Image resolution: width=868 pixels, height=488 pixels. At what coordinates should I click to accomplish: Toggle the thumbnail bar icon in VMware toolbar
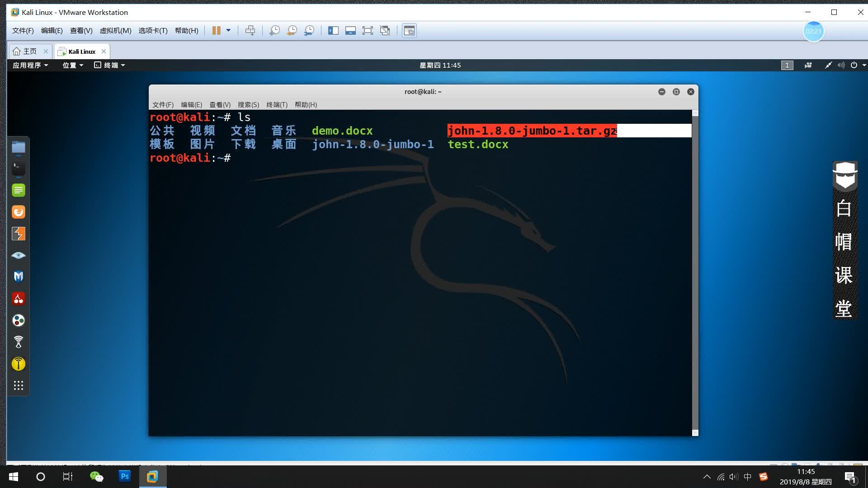coord(350,30)
